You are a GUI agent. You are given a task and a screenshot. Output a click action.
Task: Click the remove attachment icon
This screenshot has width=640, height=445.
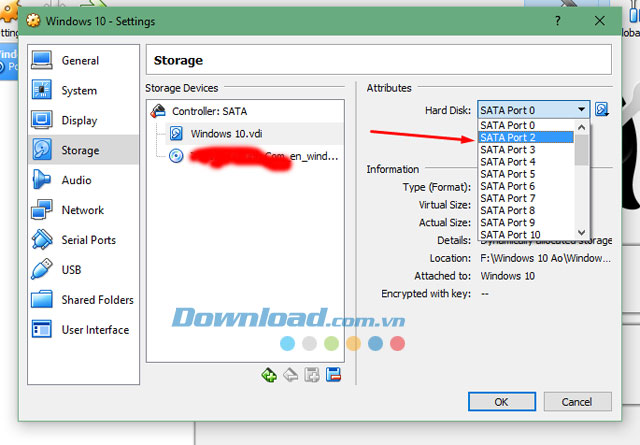[333, 375]
